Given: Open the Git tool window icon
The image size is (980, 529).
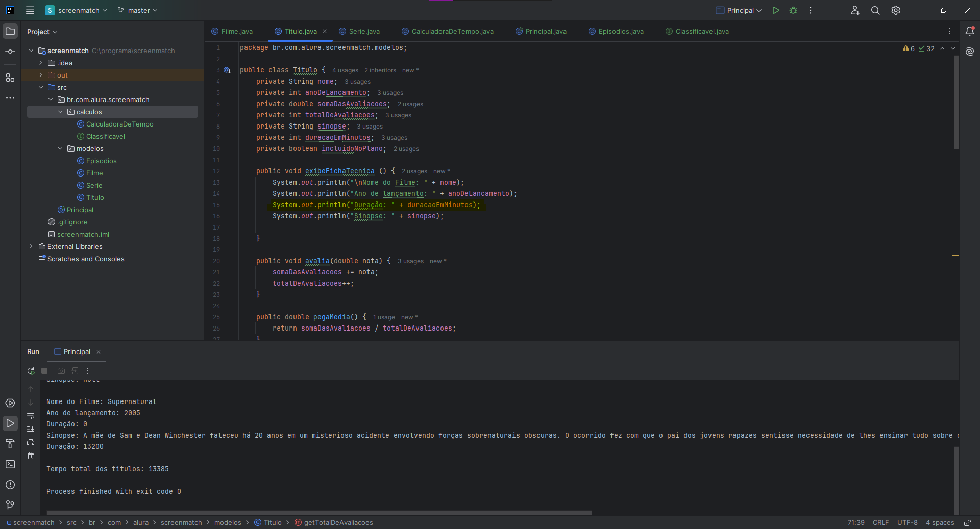Looking at the screenshot, I should [x=10, y=505].
